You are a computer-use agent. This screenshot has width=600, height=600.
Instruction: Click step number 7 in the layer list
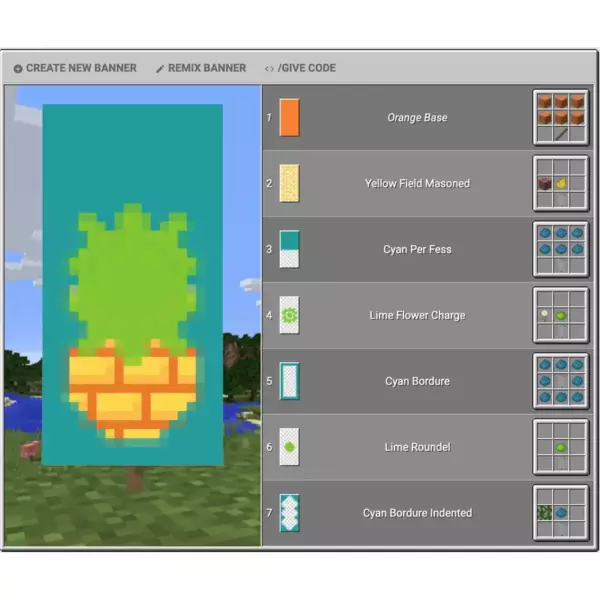(269, 513)
